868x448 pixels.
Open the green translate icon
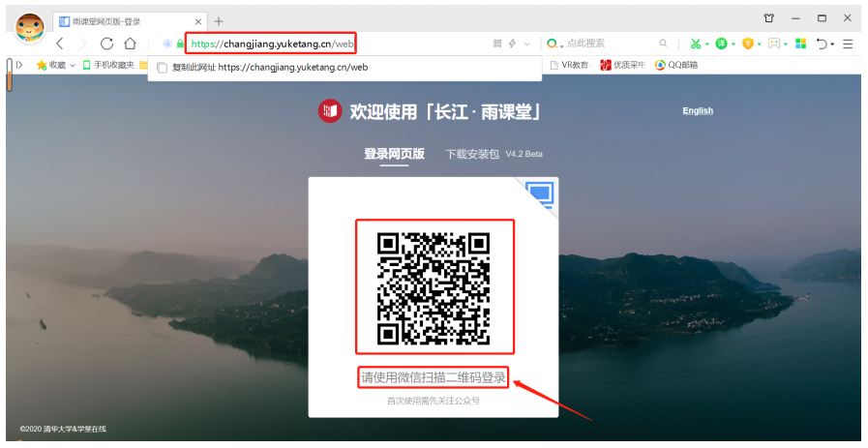721,44
